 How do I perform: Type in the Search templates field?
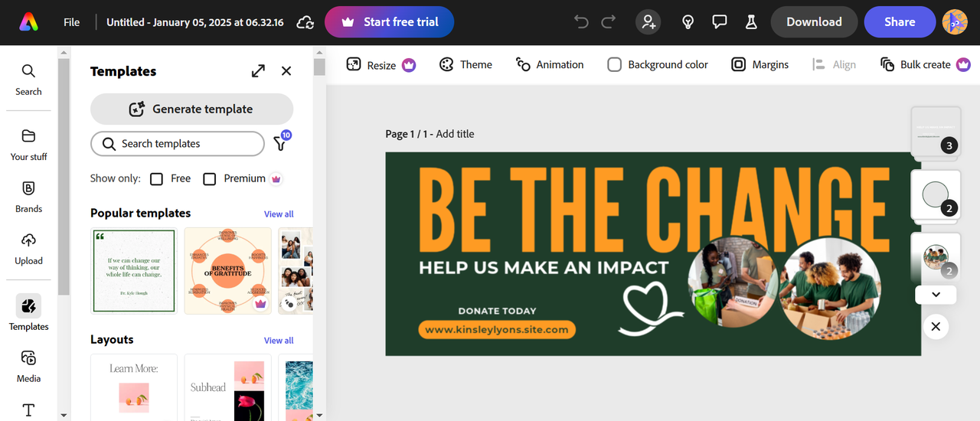click(x=184, y=143)
